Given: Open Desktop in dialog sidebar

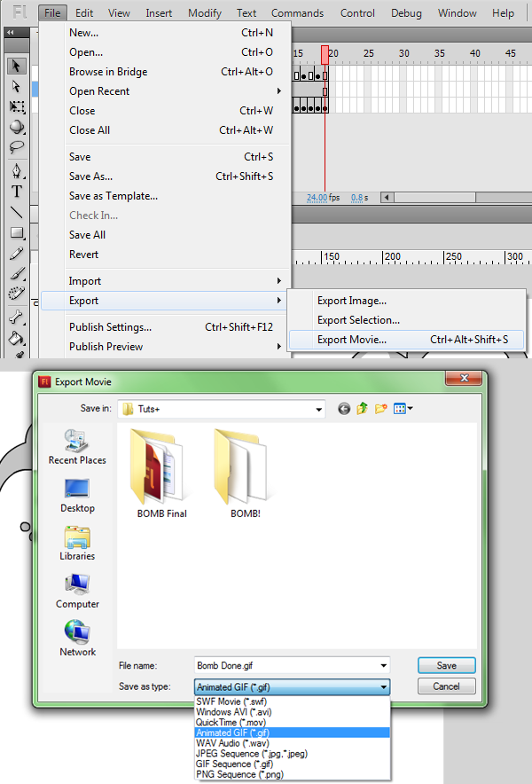Looking at the screenshot, I should (x=77, y=495).
